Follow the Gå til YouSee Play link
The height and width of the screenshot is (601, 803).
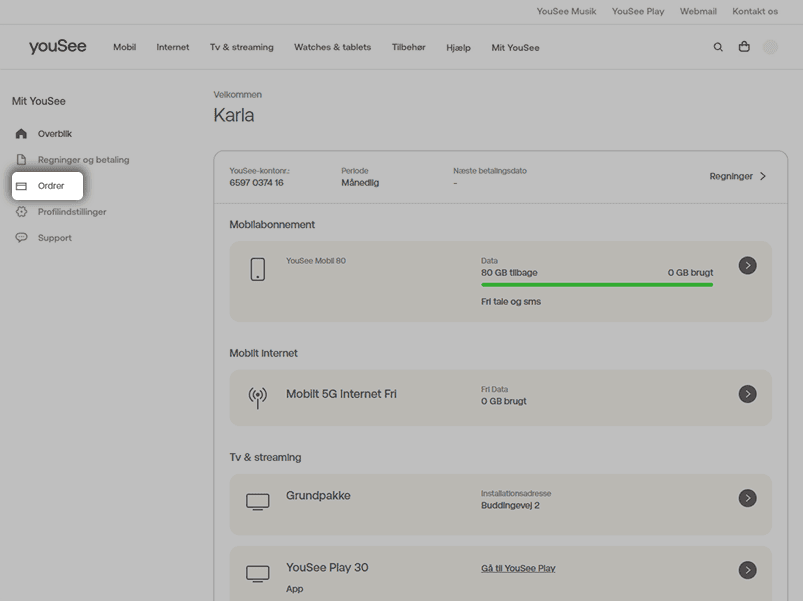(517, 568)
